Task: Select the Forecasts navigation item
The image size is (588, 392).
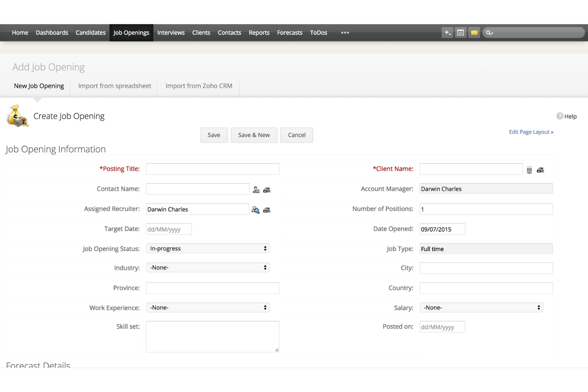Action: (289, 32)
